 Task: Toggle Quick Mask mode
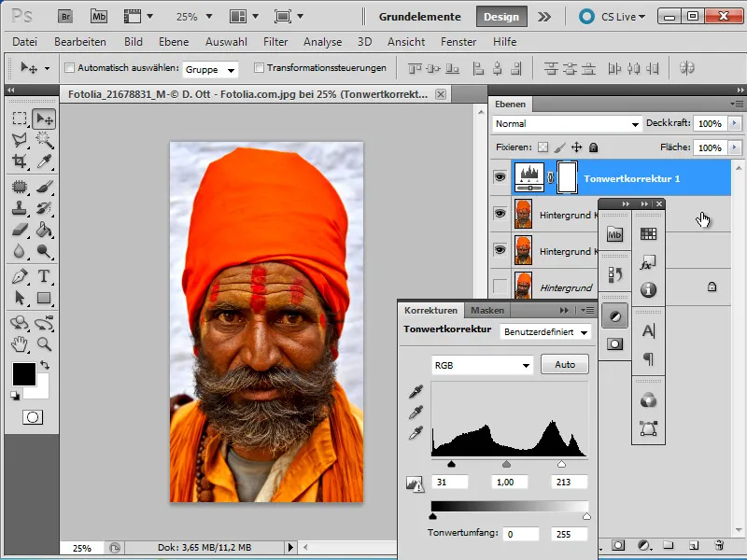pyautogui.click(x=33, y=417)
